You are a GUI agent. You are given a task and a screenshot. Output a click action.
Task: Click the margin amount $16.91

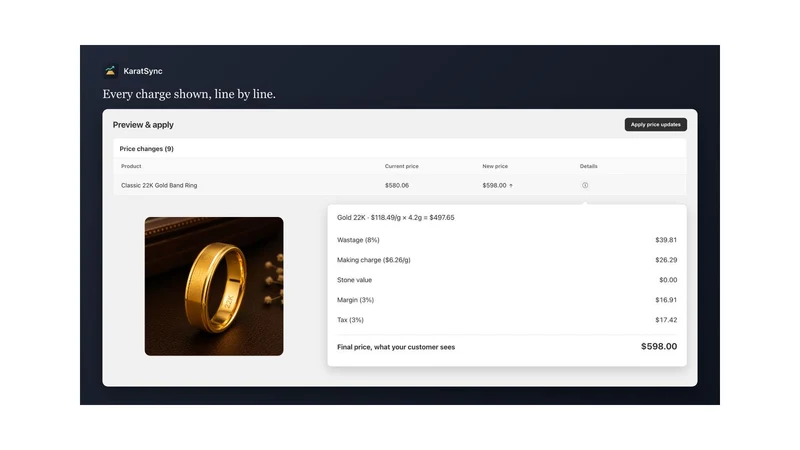666,300
